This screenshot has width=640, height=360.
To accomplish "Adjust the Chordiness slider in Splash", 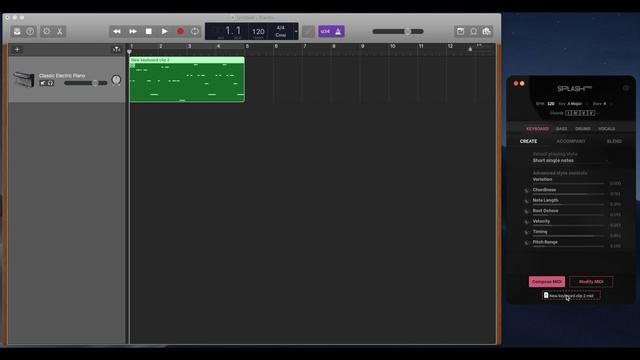I will coord(568,194).
